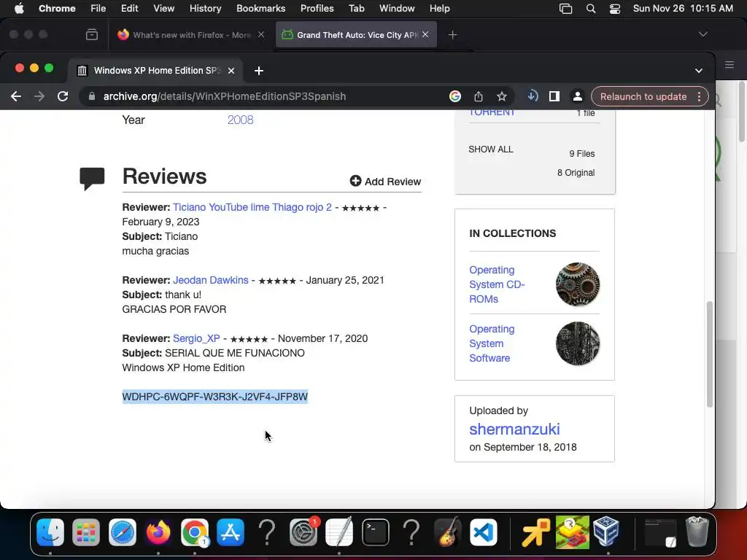
Task: Close the Windows XP Home Edition tab
Action: click(x=231, y=71)
